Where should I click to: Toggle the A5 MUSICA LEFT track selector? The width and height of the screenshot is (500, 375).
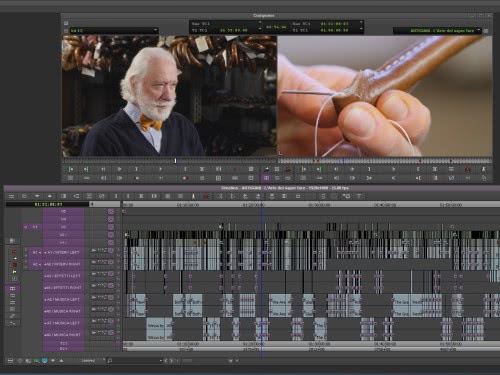tap(63, 300)
